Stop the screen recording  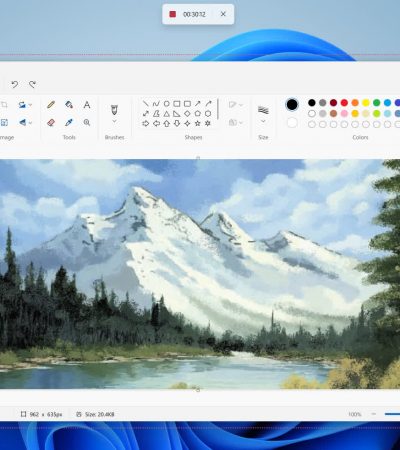173,14
